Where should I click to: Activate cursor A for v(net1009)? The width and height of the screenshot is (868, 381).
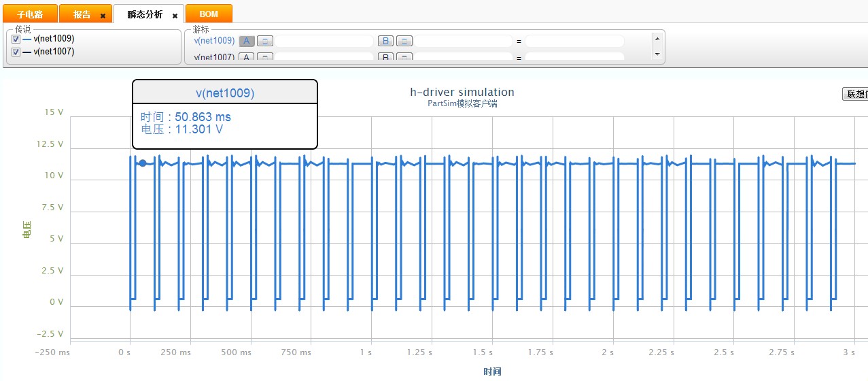coord(247,41)
